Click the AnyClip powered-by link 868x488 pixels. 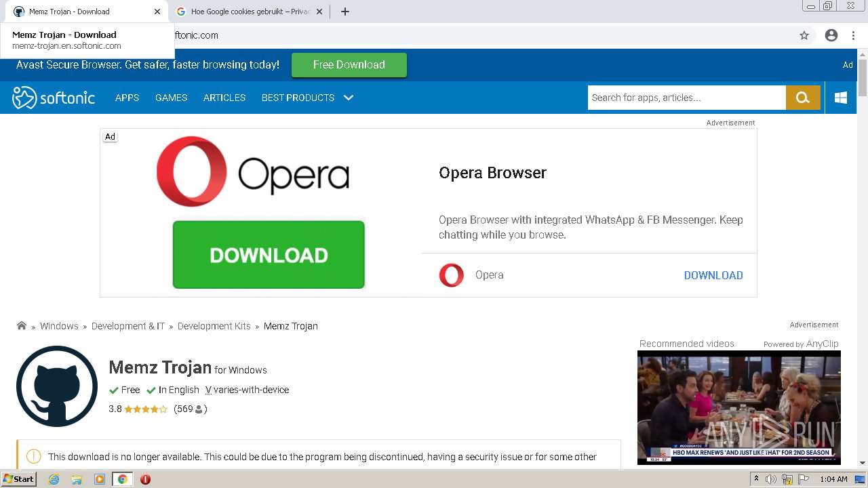click(822, 344)
